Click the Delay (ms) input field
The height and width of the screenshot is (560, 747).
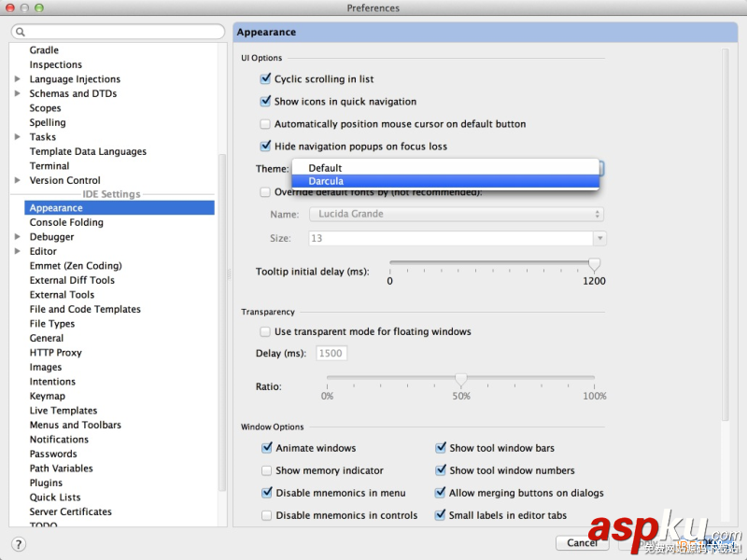331,354
